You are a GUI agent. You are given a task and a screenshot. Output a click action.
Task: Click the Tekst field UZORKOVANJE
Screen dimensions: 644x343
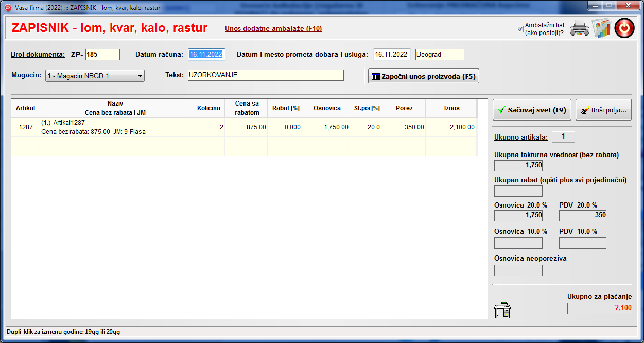[265, 75]
